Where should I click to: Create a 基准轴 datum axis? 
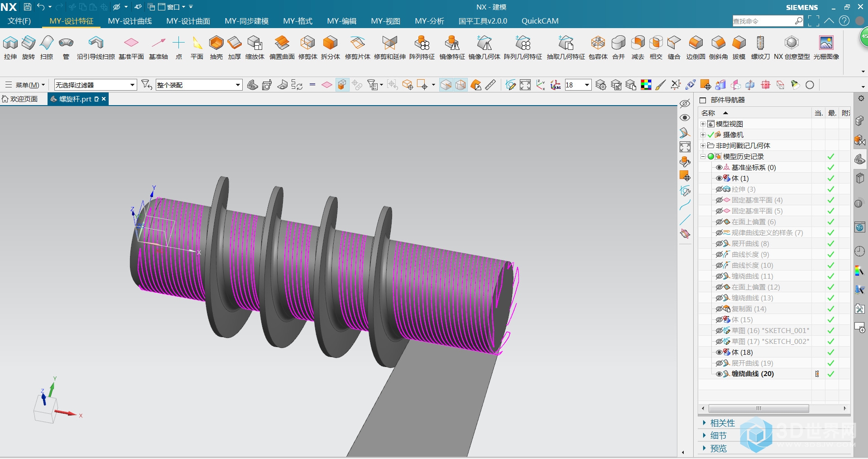click(x=158, y=48)
